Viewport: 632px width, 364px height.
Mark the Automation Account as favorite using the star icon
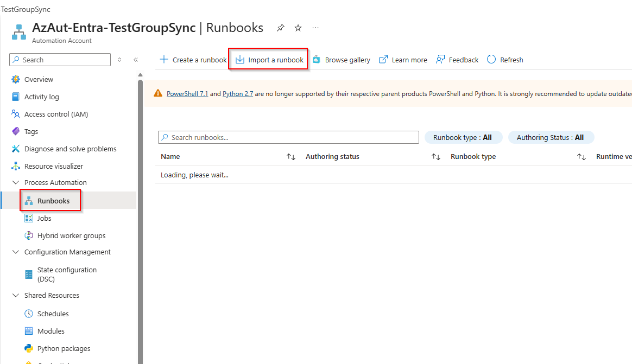(x=298, y=28)
